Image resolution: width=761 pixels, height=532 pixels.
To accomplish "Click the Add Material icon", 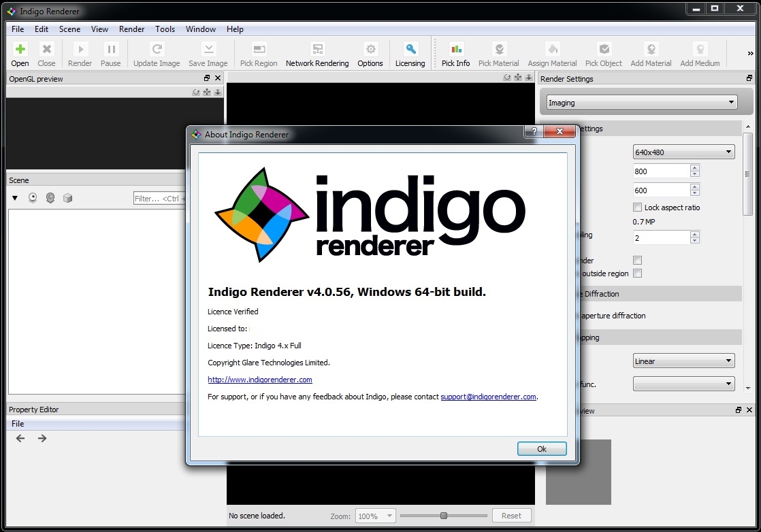I will (x=651, y=54).
